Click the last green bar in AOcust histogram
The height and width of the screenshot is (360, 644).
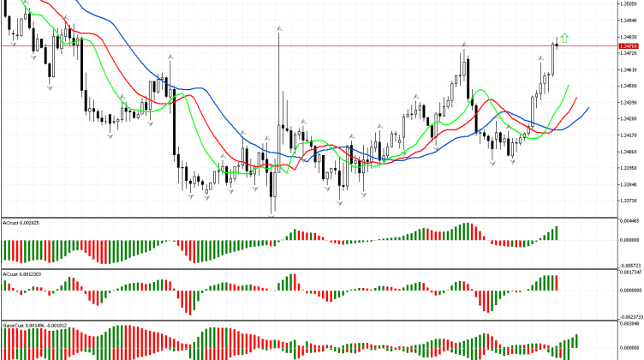tap(556, 233)
